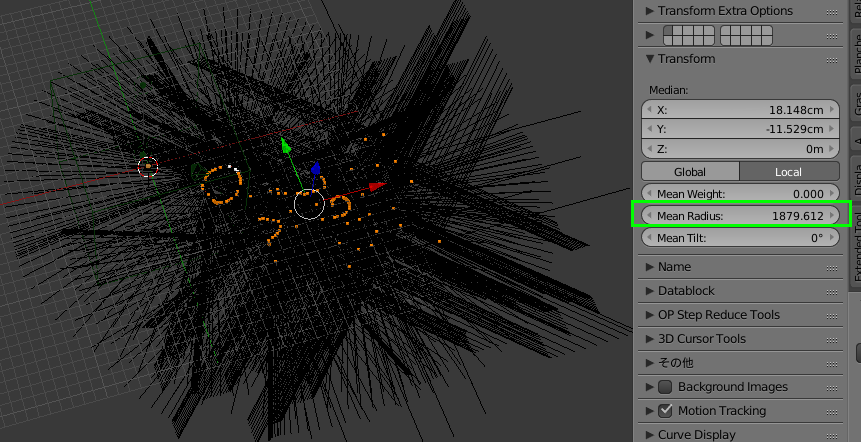Expand the その他 panel
861x442 pixels.
[x=650, y=363]
